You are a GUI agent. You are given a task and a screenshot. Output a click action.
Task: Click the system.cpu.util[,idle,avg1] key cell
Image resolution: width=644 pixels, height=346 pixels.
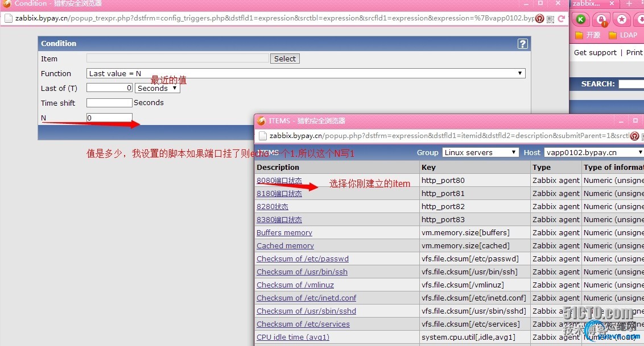(475, 337)
